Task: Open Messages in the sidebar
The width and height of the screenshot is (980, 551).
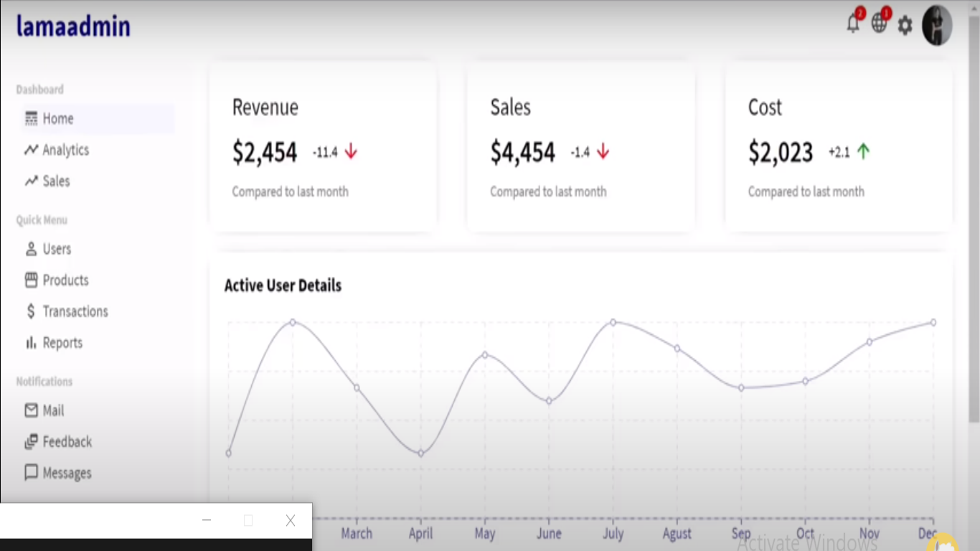Action: [67, 473]
